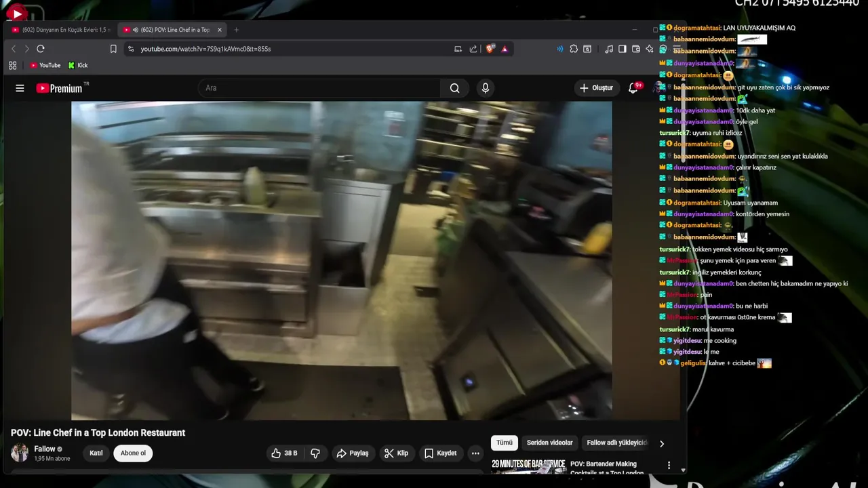Go back with browser back arrow
The height and width of the screenshot is (488, 868).
click(x=13, y=49)
